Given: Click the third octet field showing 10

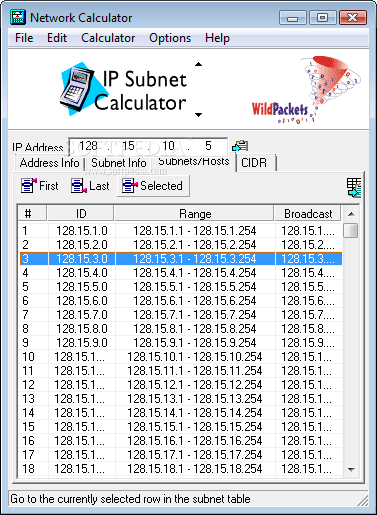Looking at the screenshot, I should point(168,146).
